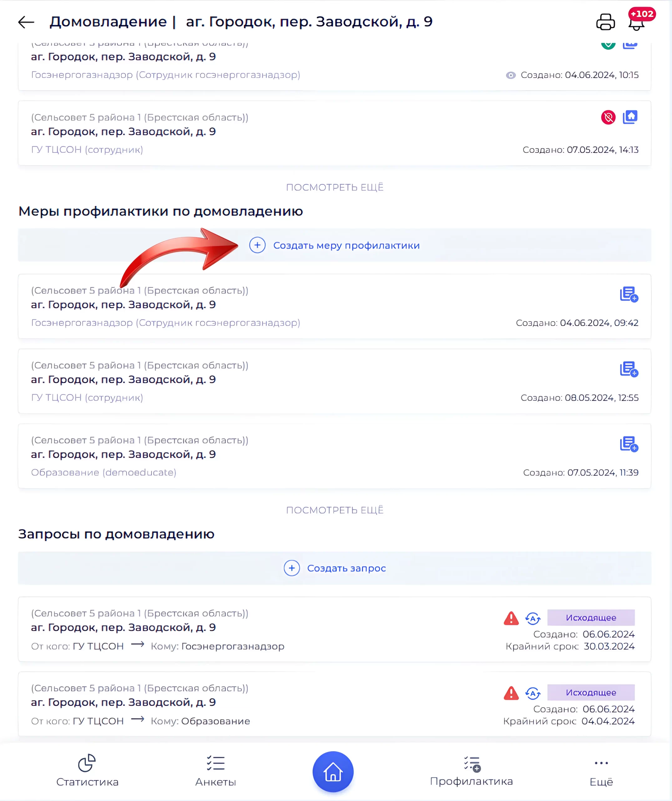
Task: Click Кому: Госэнергогазнадзор text in request
Action: pyautogui.click(x=217, y=646)
